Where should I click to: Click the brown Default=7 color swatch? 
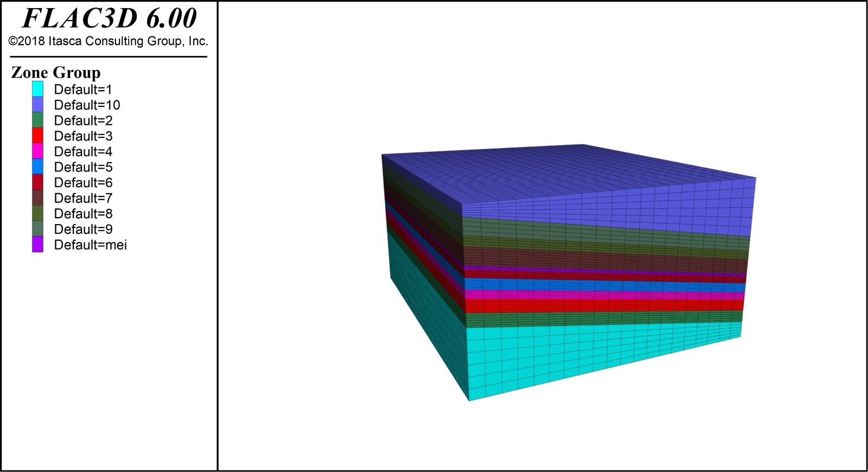[37, 198]
